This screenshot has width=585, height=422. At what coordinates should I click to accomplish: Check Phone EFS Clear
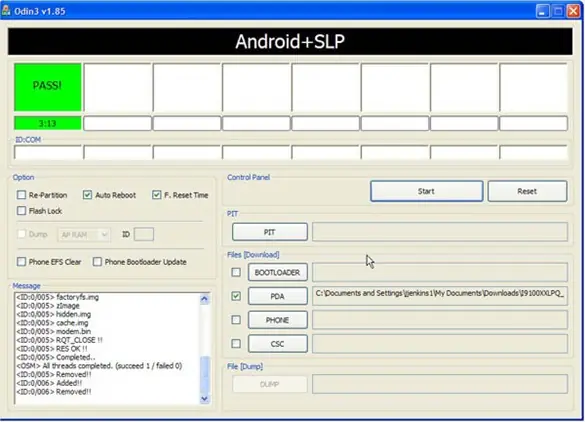(x=21, y=262)
